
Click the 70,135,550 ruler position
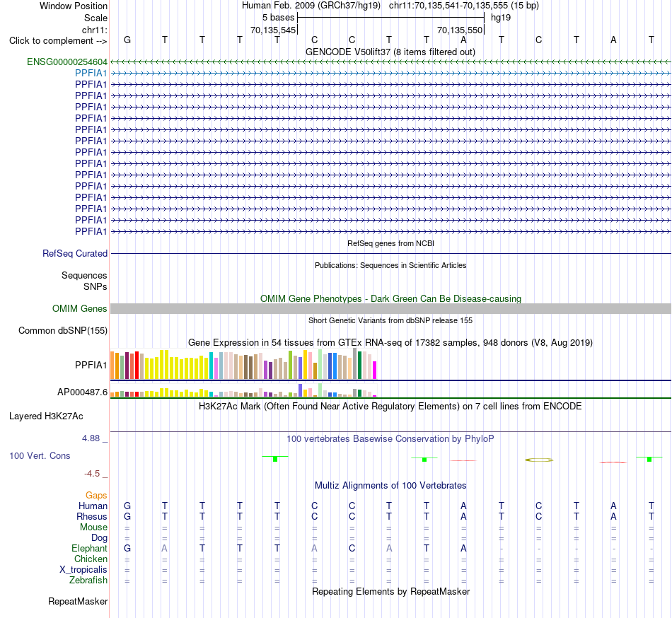[x=460, y=30]
